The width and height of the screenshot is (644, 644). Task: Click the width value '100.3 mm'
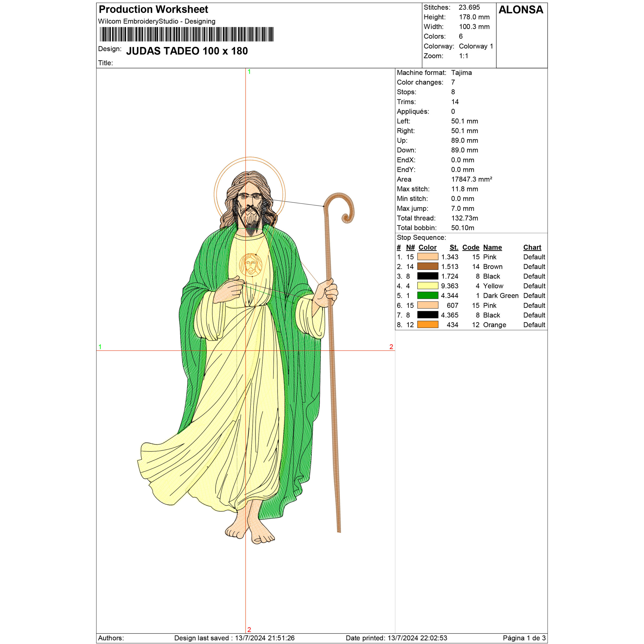[x=474, y=27]
